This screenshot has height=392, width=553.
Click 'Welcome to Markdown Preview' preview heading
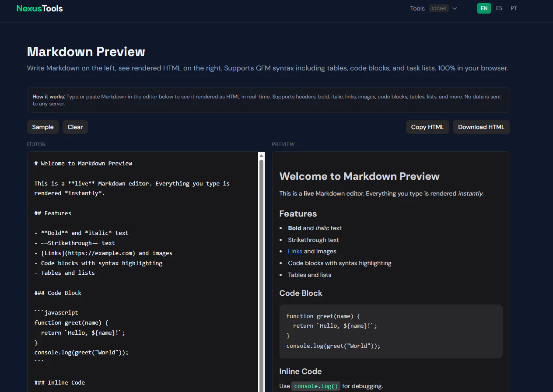pos(360,176)
